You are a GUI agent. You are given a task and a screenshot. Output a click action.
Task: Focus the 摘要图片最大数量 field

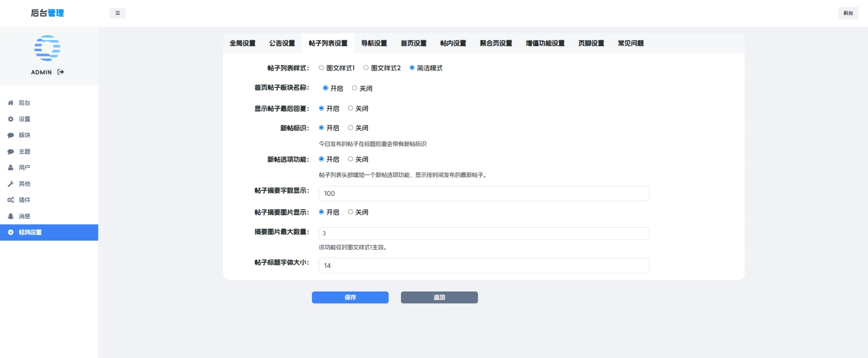pyautogui.click(x=484, y=233)
